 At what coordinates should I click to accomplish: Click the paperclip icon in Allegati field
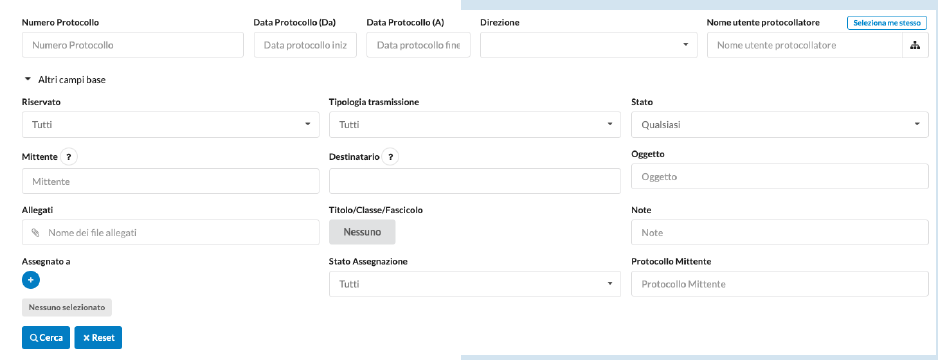pyautogui.click(x=35, y=233)
